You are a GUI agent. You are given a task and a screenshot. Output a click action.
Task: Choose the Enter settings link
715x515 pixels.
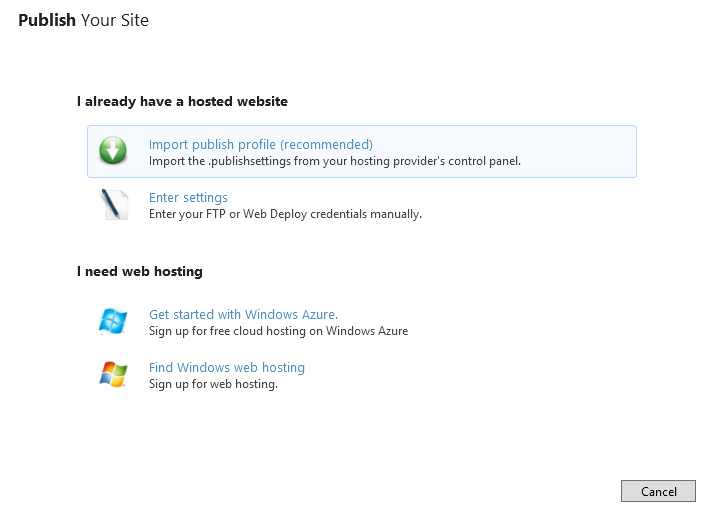click(x=188, y=198)
